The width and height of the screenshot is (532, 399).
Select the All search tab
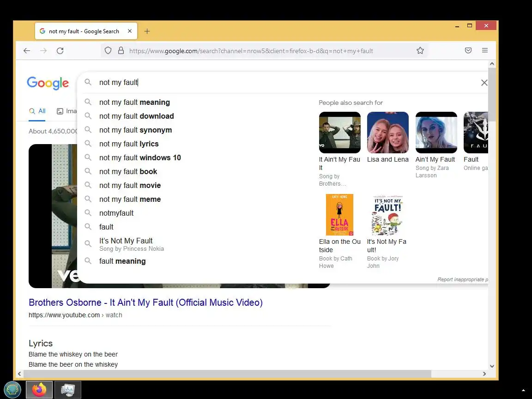click(x=37, y=111)
